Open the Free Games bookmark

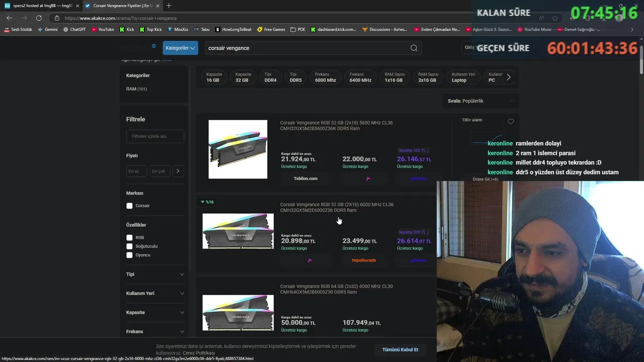pos(271,30)
